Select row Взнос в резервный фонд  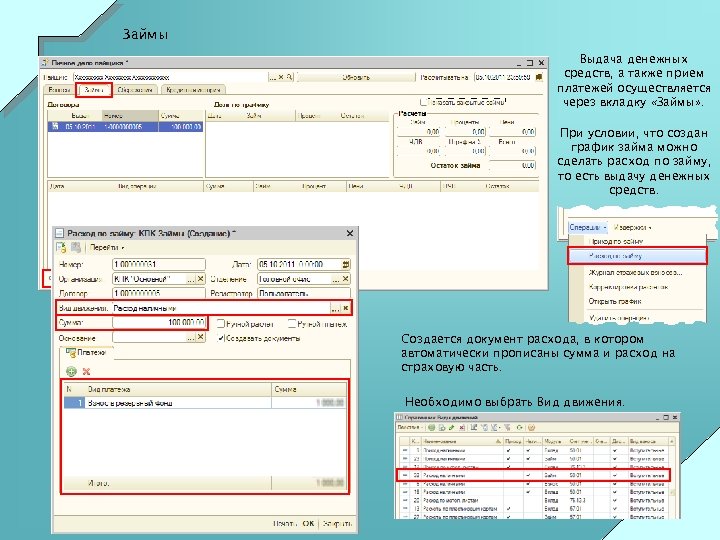205,403
